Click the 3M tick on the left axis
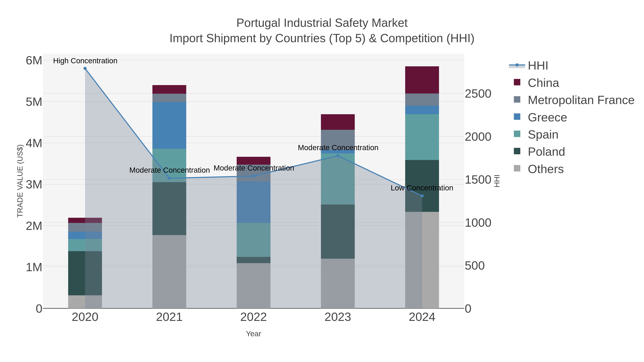The image size is (644, 362). pyautogui.click(x=34, y=185)
